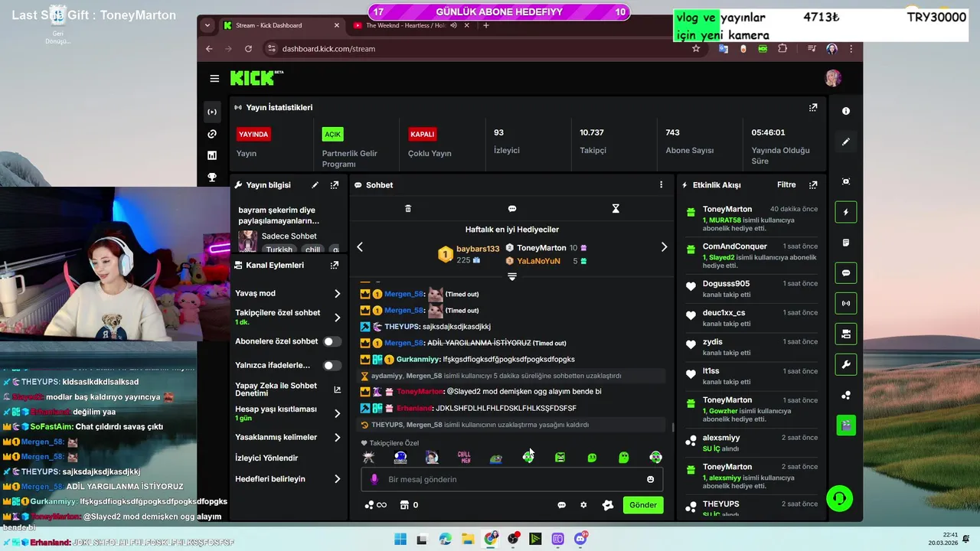980x551 pixels.
Task: Pop out the Yayın bilgisi panel
Action: click(x=335, y=185)
